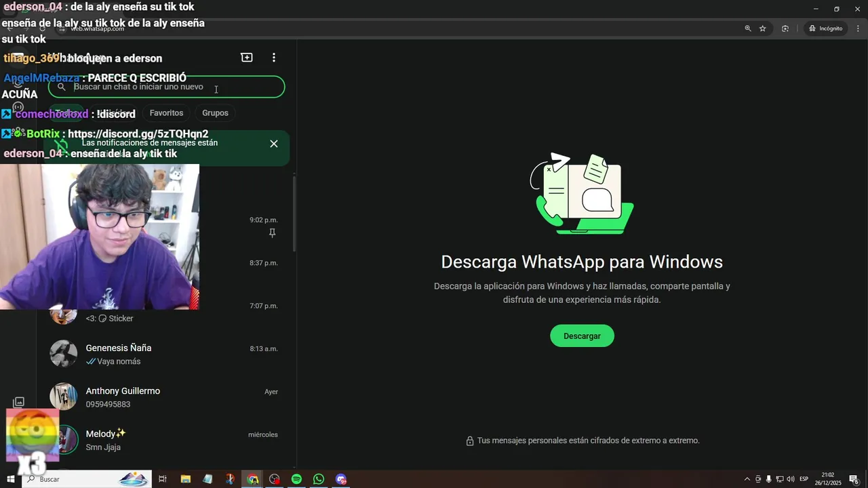Image resolution: width=868 pixels, height=488 pixels.
Task: Open the purple game-controller app on the taskbar
Action: (x=341, y=479)
